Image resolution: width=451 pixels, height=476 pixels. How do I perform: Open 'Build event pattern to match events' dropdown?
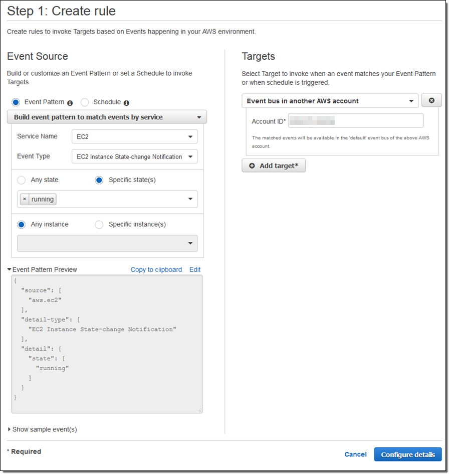click(107, 117)
